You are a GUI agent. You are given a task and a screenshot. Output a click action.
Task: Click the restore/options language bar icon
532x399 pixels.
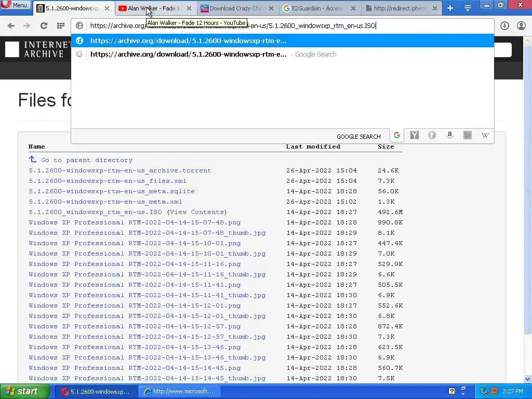[463, 389]
